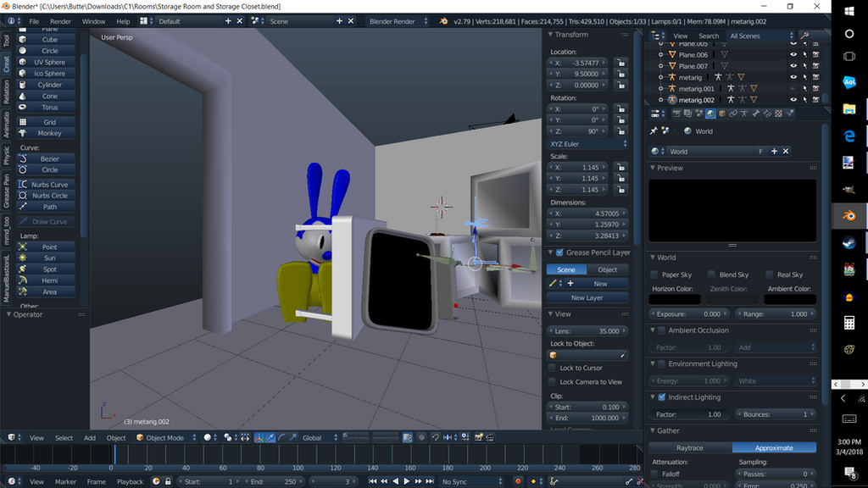Screen dimensions: 868x488
Task: Open the Marker menu in timeline
Action: click(x=65, y=482)
